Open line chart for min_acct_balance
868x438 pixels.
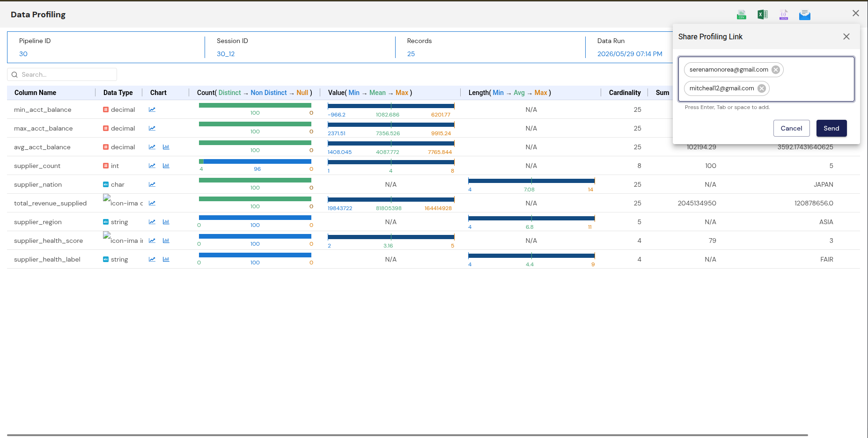[x=152, y=109]
